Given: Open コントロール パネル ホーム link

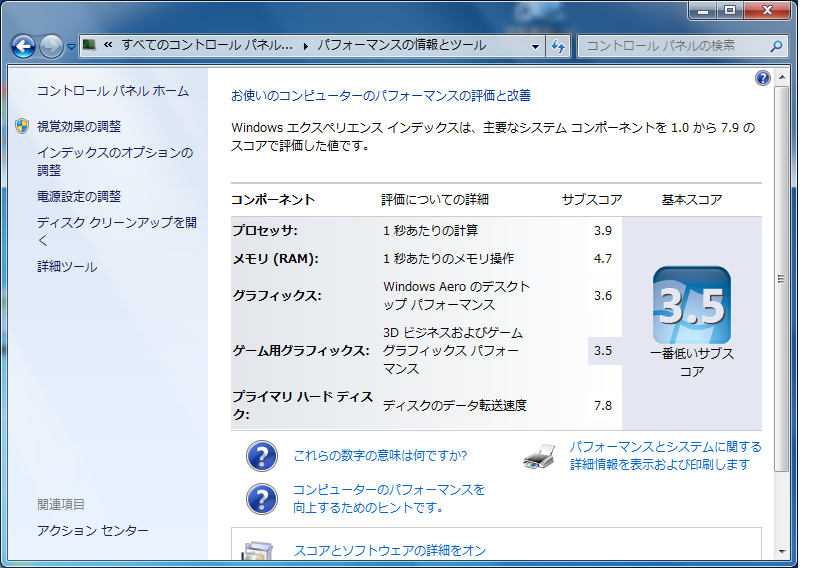Looking at the screenshot, I should [x=112, y=91].
